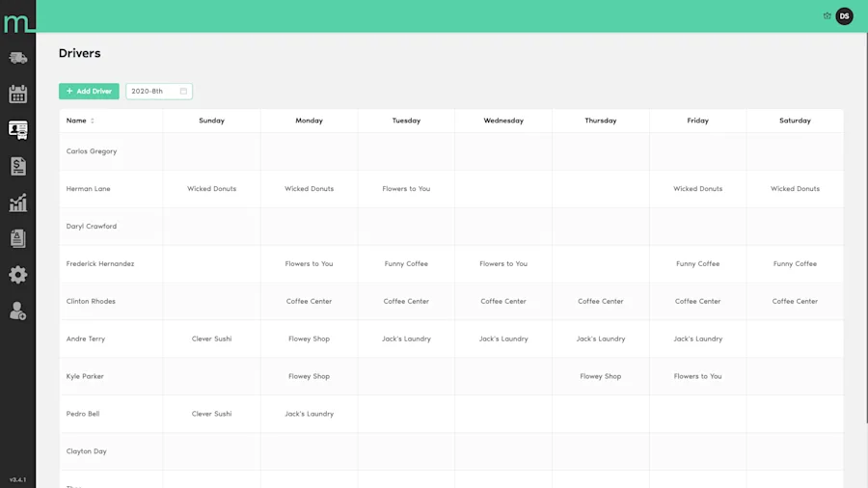Click Andre Terry's Monday Flowey Shop cell

[x=309, y=339]
